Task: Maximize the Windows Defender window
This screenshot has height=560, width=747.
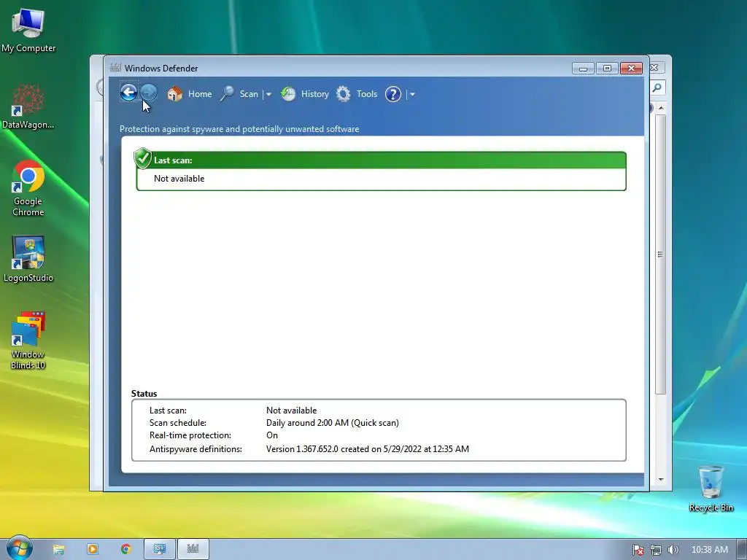Action: point(607,69)
